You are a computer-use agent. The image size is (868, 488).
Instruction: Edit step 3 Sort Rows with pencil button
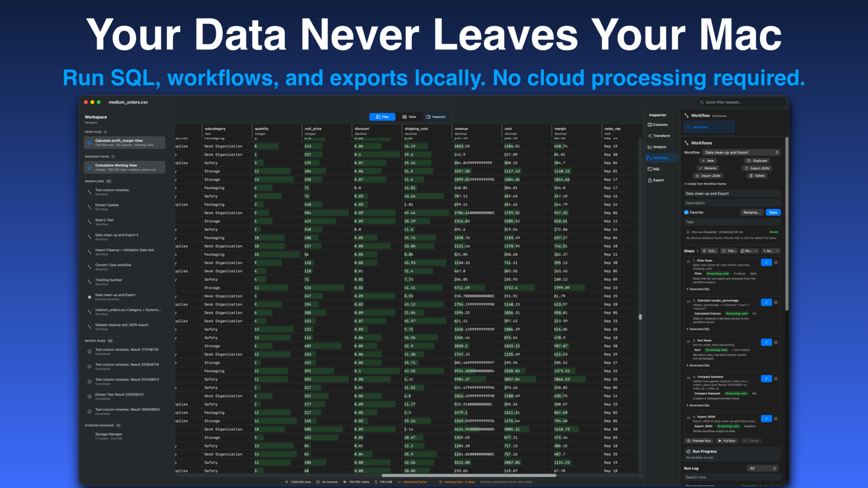(766, 342)
